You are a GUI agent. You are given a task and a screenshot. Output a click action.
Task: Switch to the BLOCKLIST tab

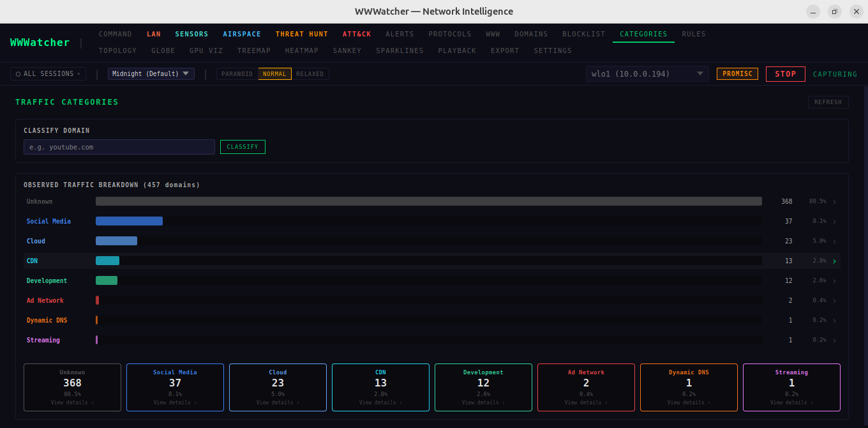click(x=583, y=34)
